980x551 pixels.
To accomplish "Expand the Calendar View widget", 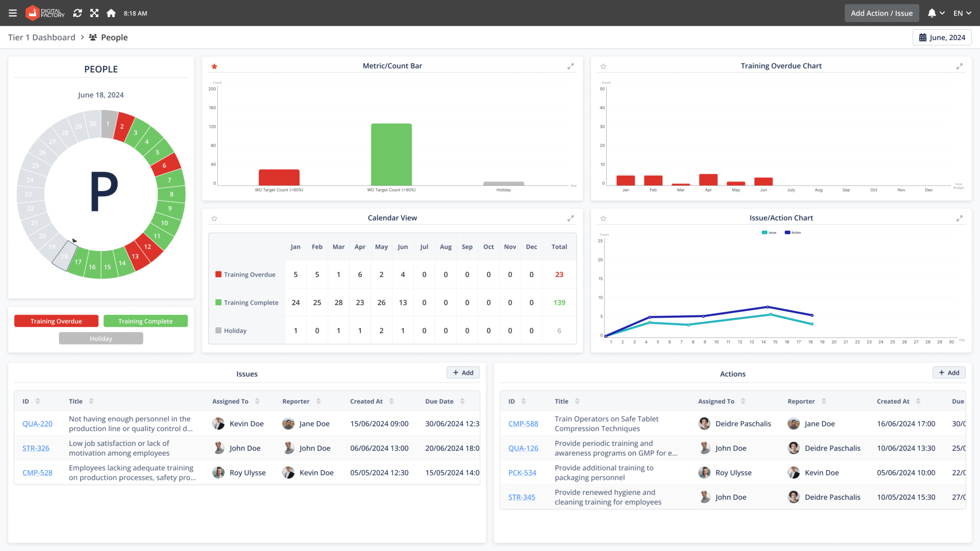I will (x=570, y=218).
